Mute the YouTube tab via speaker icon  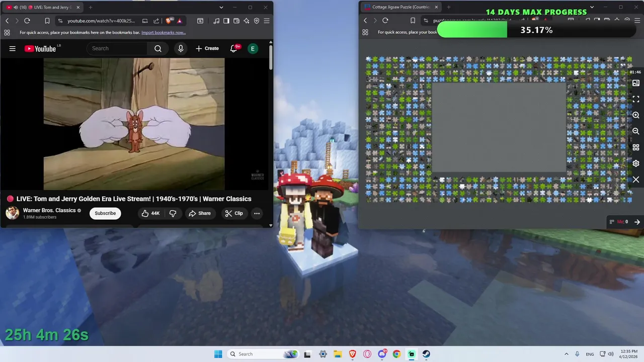(x=15, y=7)
